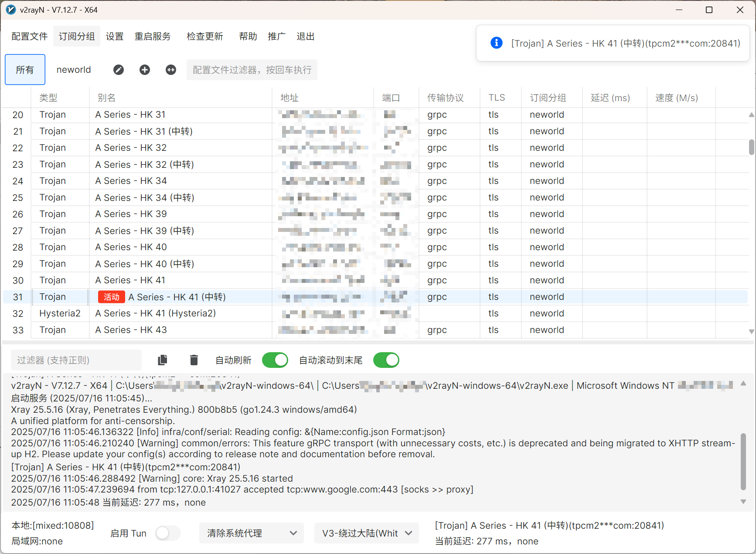Sort by 传输协议 column header
756x554 pixels.
[x=449, y=98]
